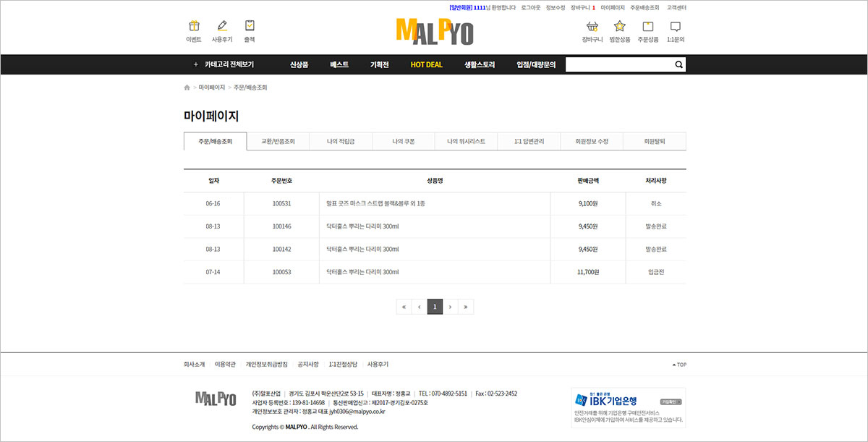
Task: Click the 정보수정 top link
Action: 556,7
